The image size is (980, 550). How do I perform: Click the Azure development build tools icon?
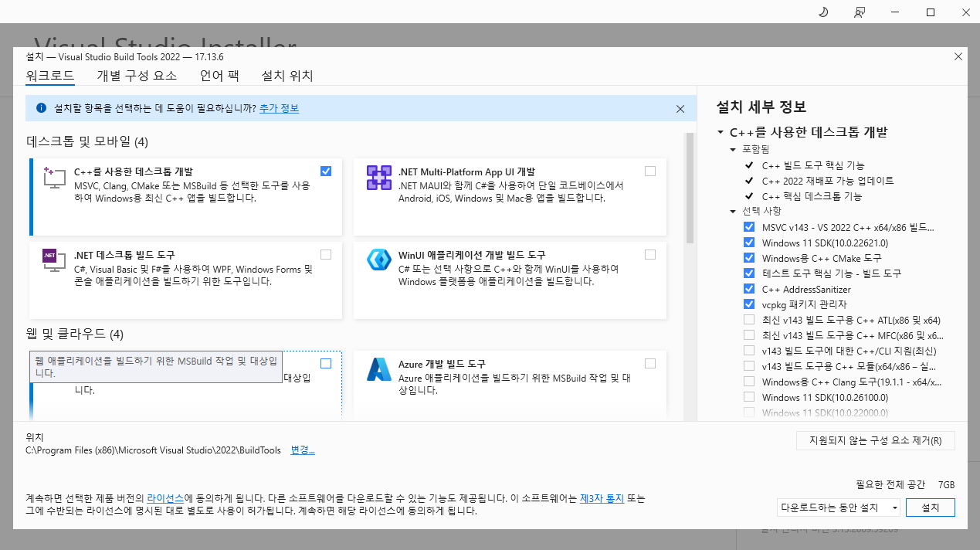click(379, 369)
